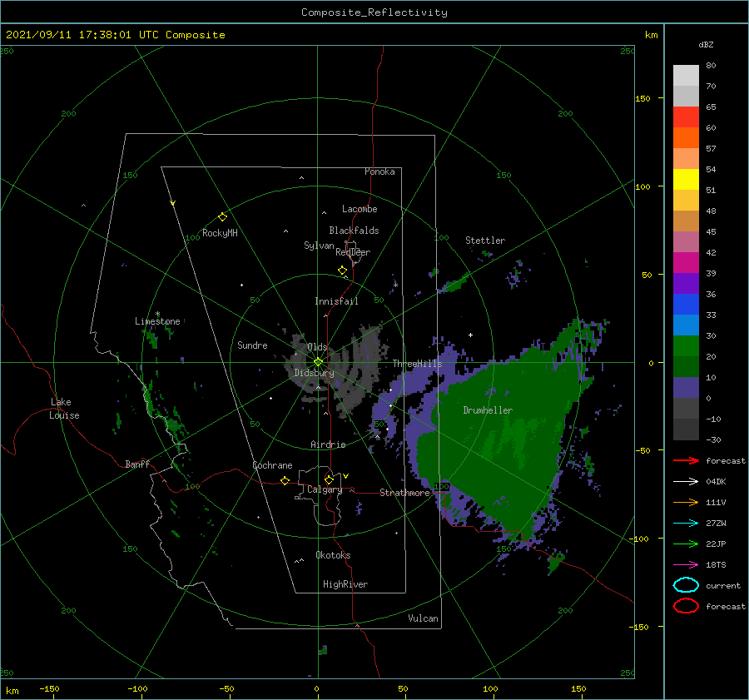Click the Okotoks town label
The width and height of the screenshot is (749, 700).
tap(333, 555)
